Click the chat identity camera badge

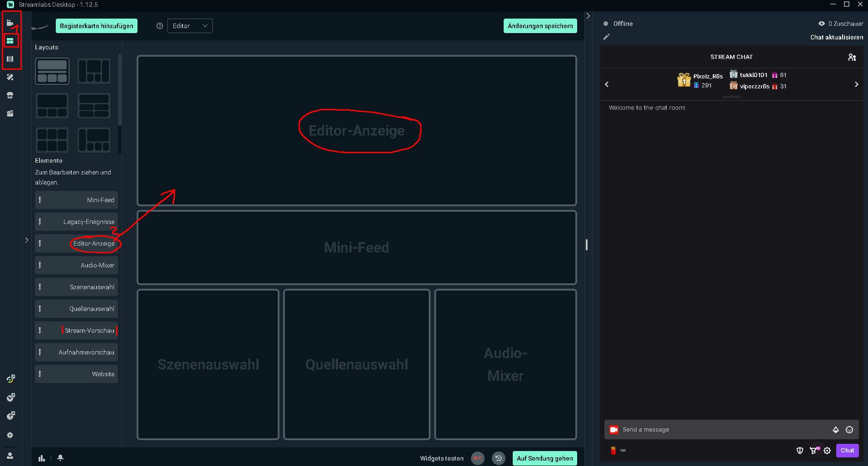pyautogui.click(x=614, y=430)
